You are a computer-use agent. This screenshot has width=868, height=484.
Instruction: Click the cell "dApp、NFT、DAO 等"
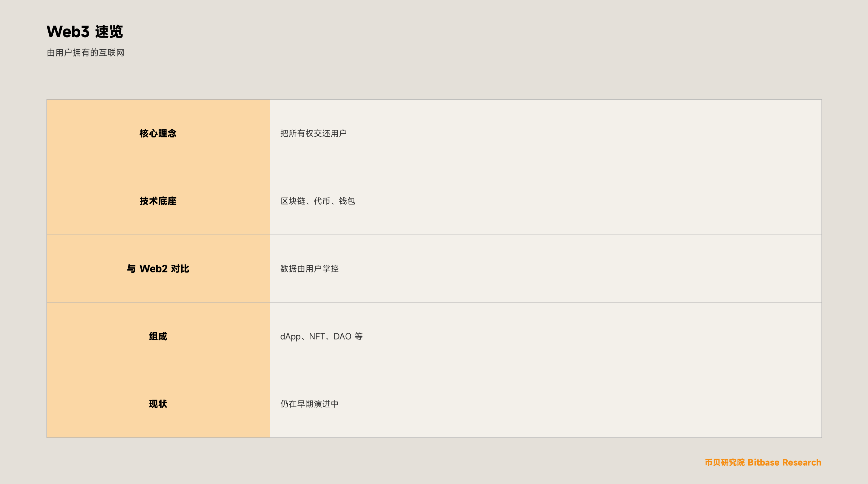click(x=546, y=336)
